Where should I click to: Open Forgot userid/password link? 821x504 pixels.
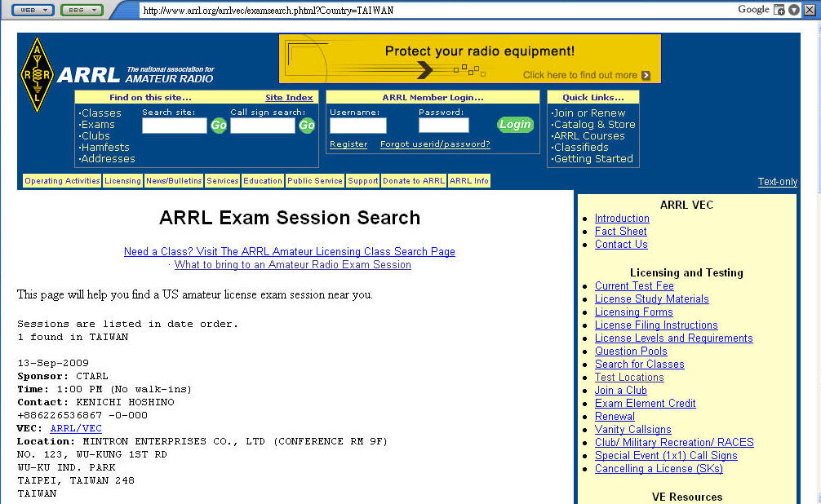(435, 144)
